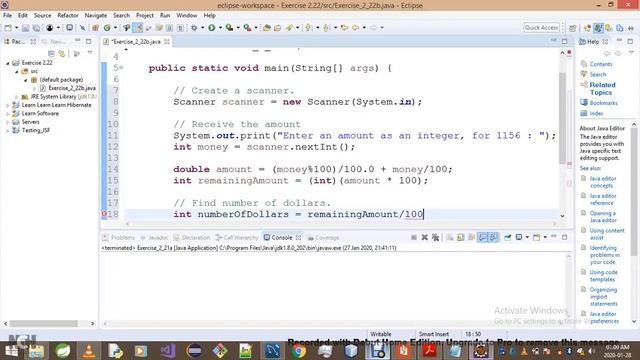Click the Open Console icon
The image size is (640, 360).
536,237
